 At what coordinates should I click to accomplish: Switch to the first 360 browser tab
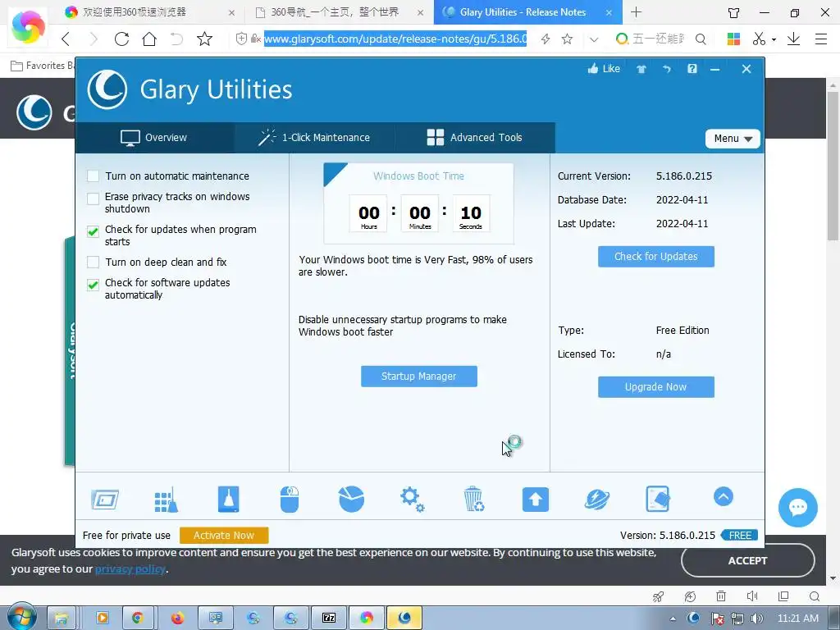149,11
